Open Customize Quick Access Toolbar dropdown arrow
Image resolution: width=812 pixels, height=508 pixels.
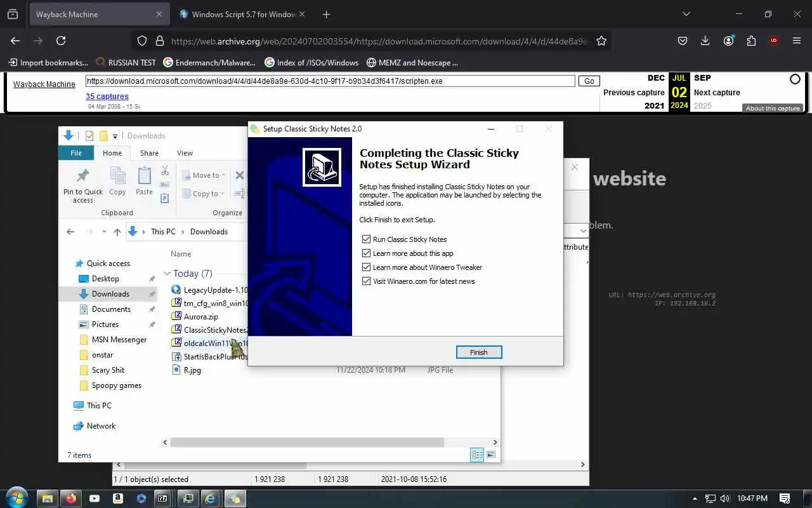tap(115, 136)
